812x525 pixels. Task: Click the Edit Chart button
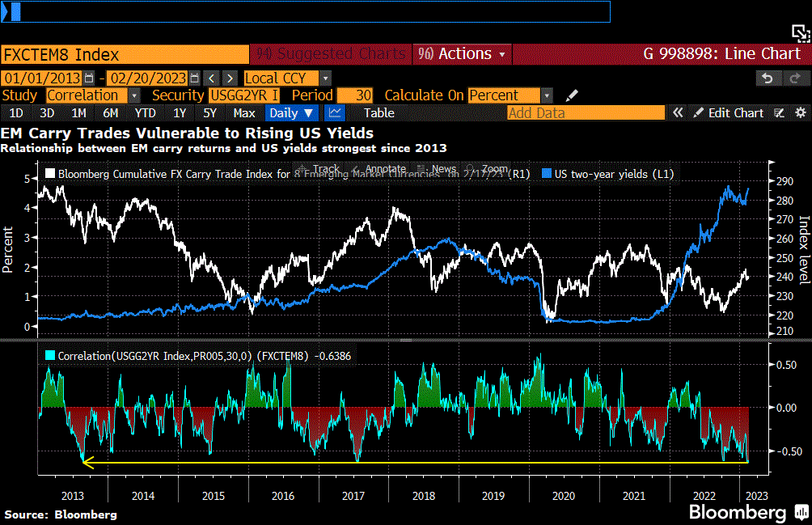[x=729, y=113]
